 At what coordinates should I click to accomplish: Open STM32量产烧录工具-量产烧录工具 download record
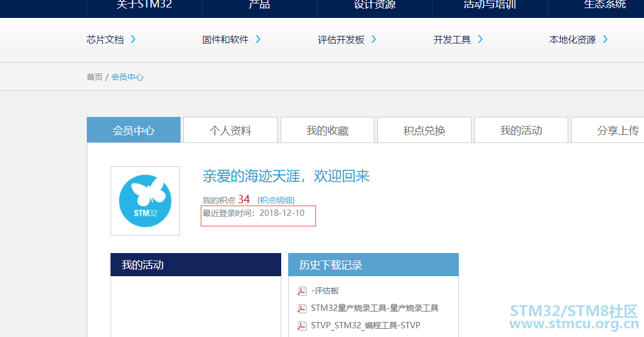click(x=374, y=308)
